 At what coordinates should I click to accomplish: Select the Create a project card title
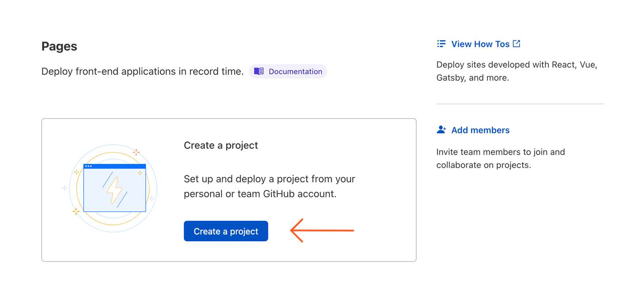pos(221,145)
